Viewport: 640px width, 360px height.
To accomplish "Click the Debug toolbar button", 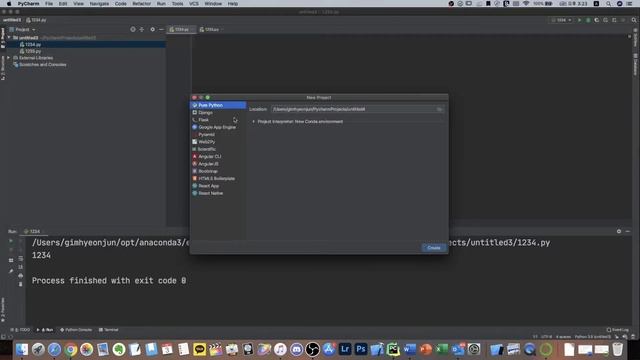I will 588,20.
